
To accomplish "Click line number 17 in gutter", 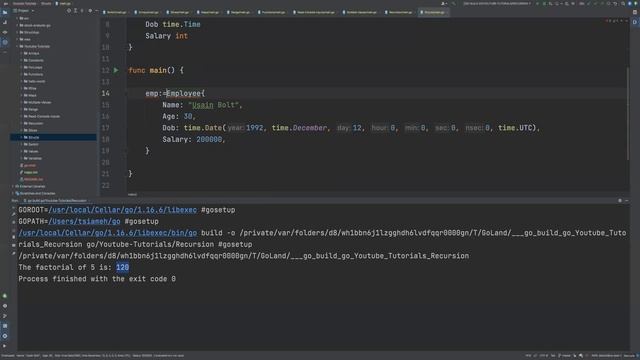I will point(106,128).
